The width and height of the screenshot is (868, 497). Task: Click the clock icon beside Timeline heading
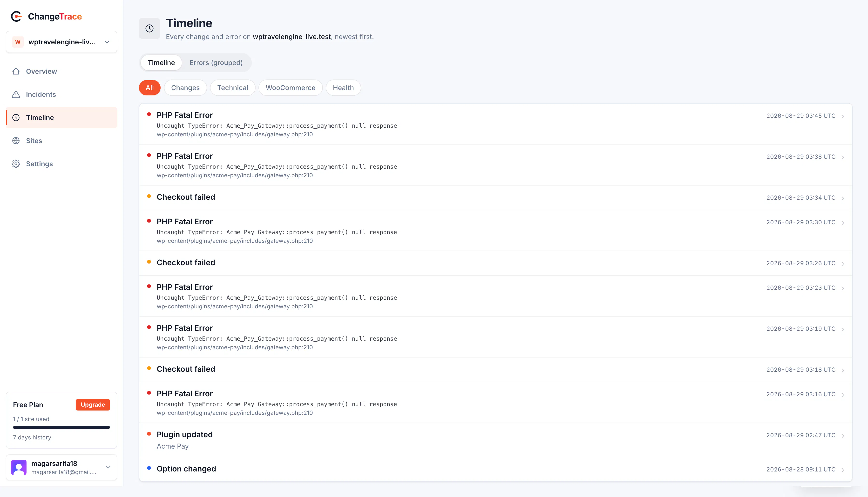click(x=149, y=28)
